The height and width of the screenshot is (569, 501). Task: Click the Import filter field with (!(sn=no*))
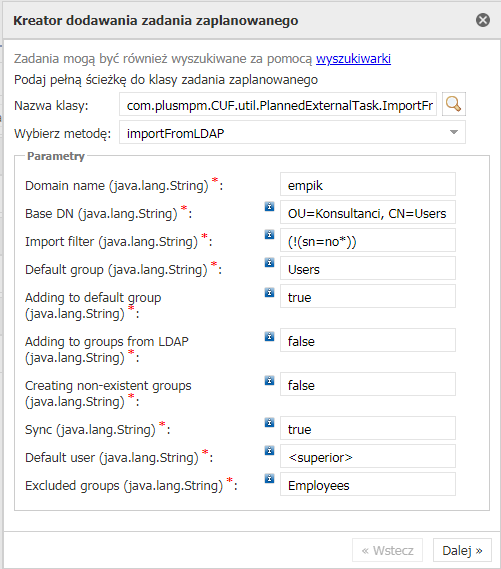[x=368, y=241]
